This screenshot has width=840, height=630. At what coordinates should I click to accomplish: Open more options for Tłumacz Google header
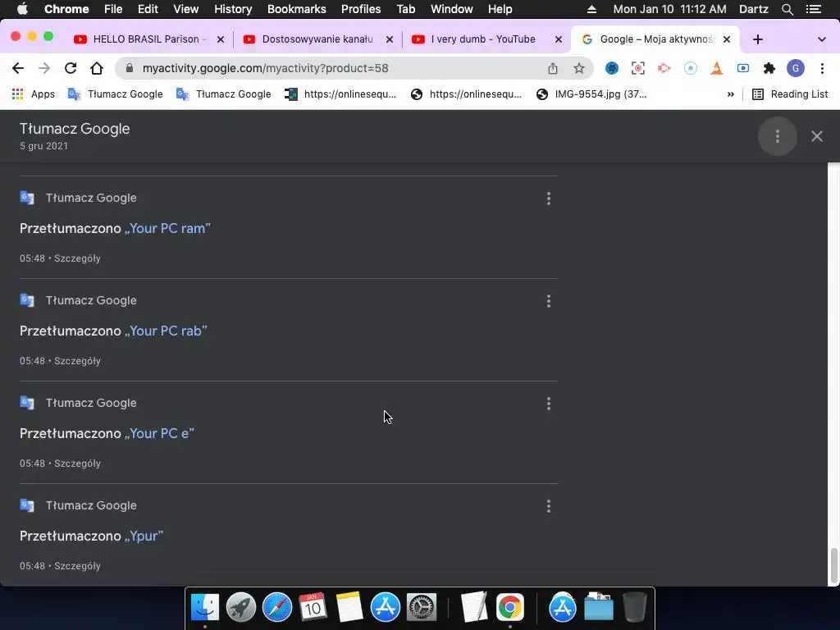pyautogui.click(x=778, y=136)
